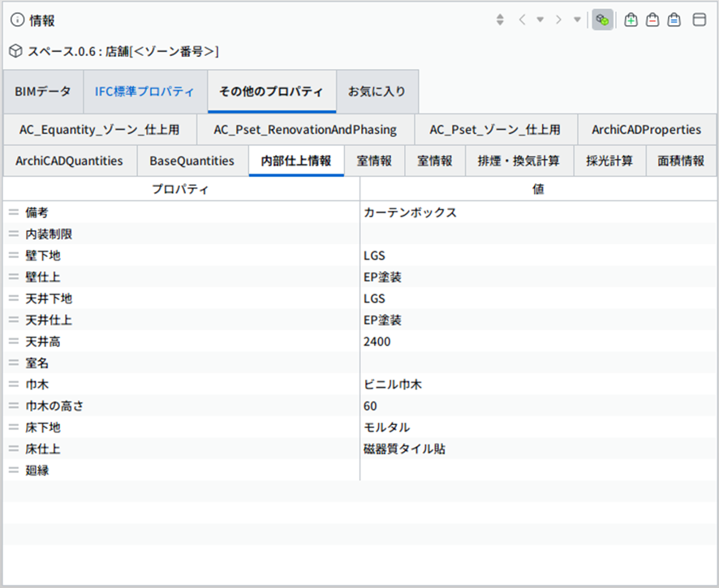This screenshot has height=588, width=719.
Task: Click the handle icon for 内装制限 row
Action: pos(14,234)
